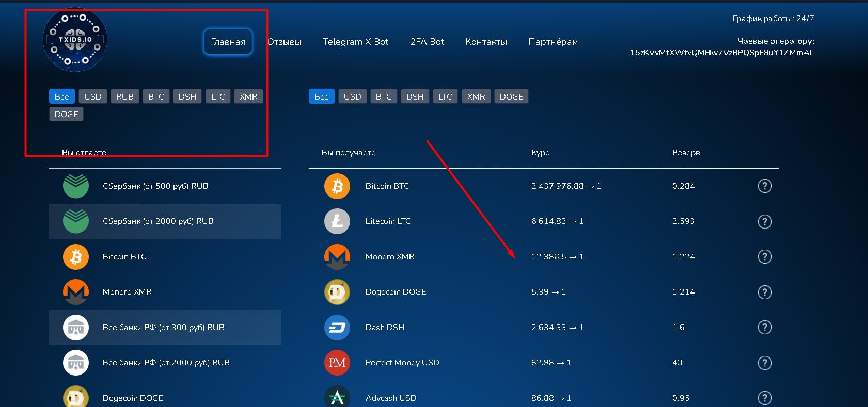Screen dimensions: 868x407
Task: Select Сбербанк (от 2000 руб) RUB to give
Action: (165, 221)
